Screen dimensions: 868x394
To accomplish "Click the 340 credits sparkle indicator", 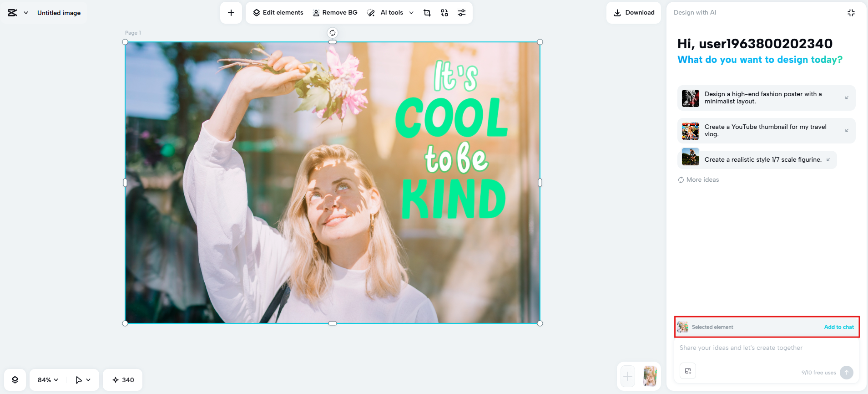I will coord(123,380).
